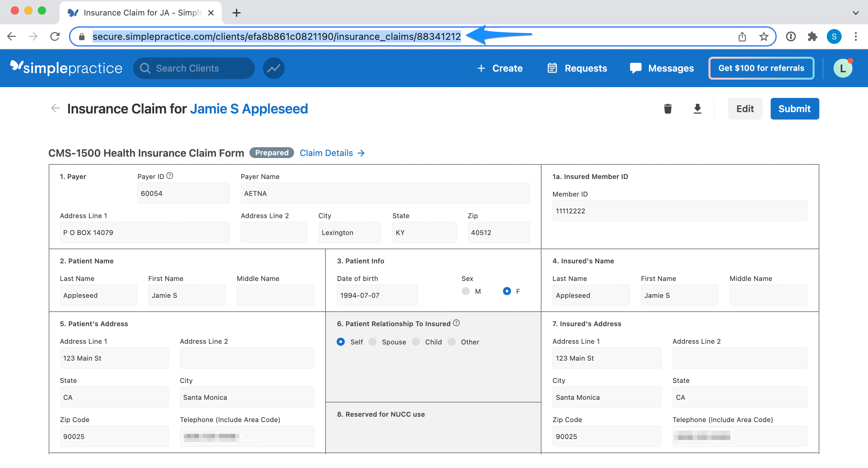868x468 pixels.
Task: Open Jamie S Appleseed client link
Action: (x=249, y=109)
